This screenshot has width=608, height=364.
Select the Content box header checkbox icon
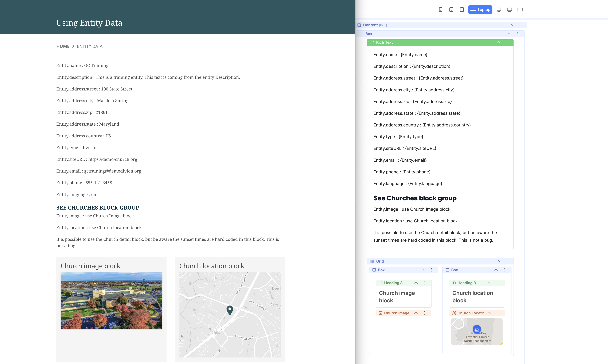point(359,25)
